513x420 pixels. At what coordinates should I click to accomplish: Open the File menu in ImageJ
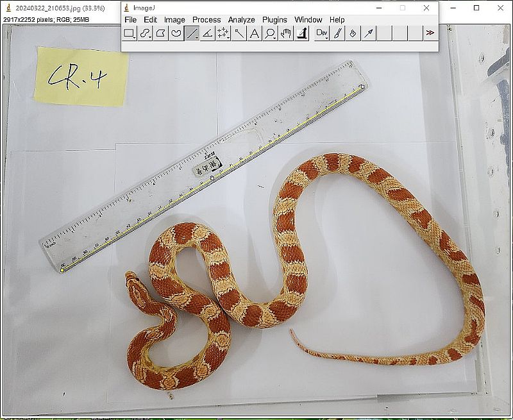pos(130,20)
